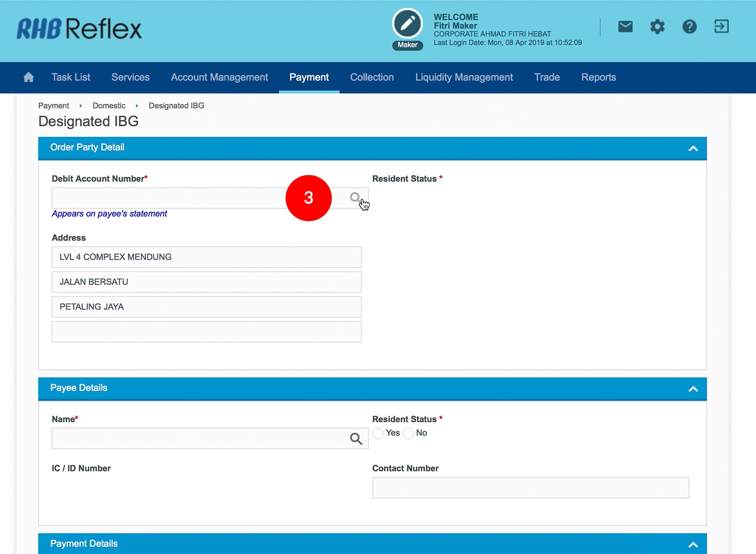Select No for payee Resident Status

pyautogui.click(x=408, y=433)
